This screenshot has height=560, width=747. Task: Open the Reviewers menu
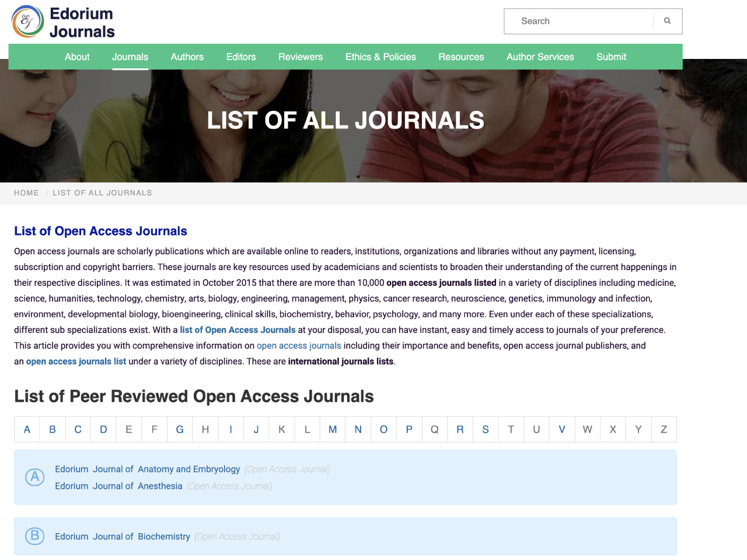(x=301, y=57)
